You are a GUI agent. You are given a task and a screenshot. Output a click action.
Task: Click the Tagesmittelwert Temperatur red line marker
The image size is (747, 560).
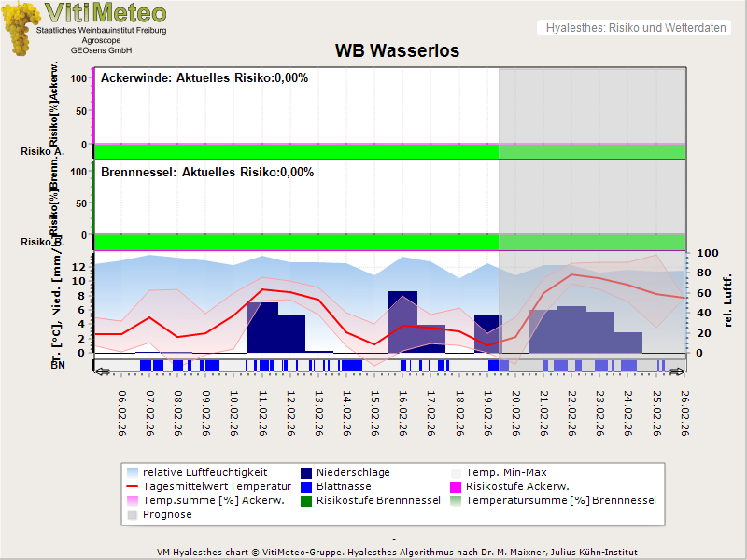coord(132,486)
